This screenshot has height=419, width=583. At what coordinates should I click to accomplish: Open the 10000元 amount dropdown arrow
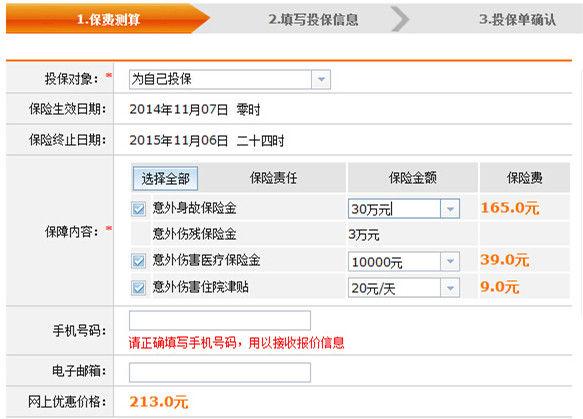(x=450, y=261)
